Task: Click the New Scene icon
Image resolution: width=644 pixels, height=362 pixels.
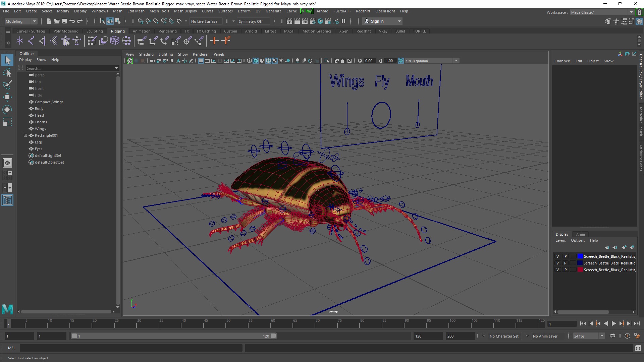Action: (49, 21)
